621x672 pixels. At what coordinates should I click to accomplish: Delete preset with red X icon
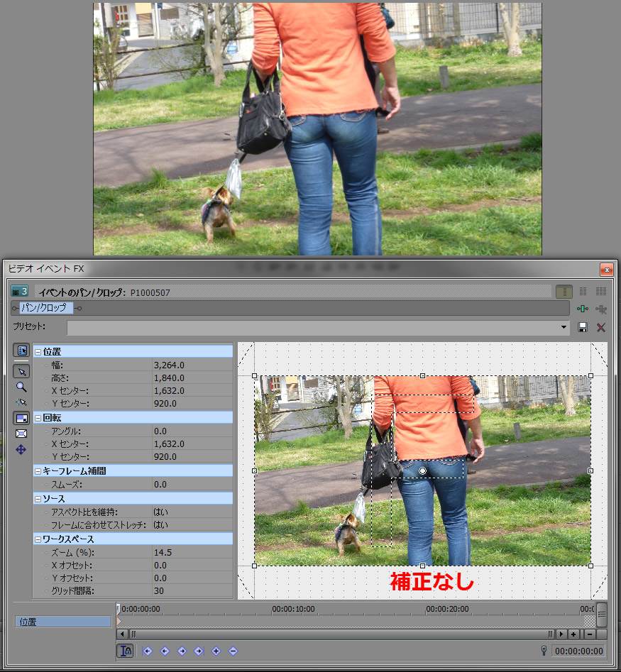click(600, 327)
